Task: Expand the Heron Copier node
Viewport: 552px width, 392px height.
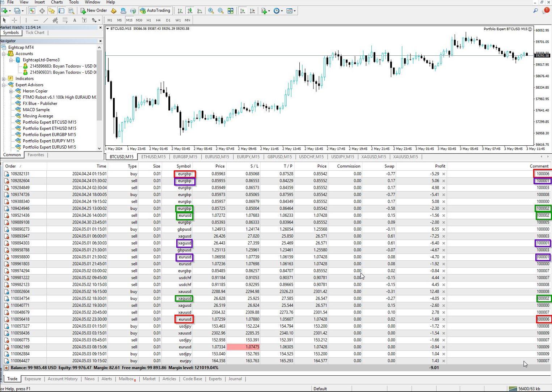Action: tap(11, 91)
